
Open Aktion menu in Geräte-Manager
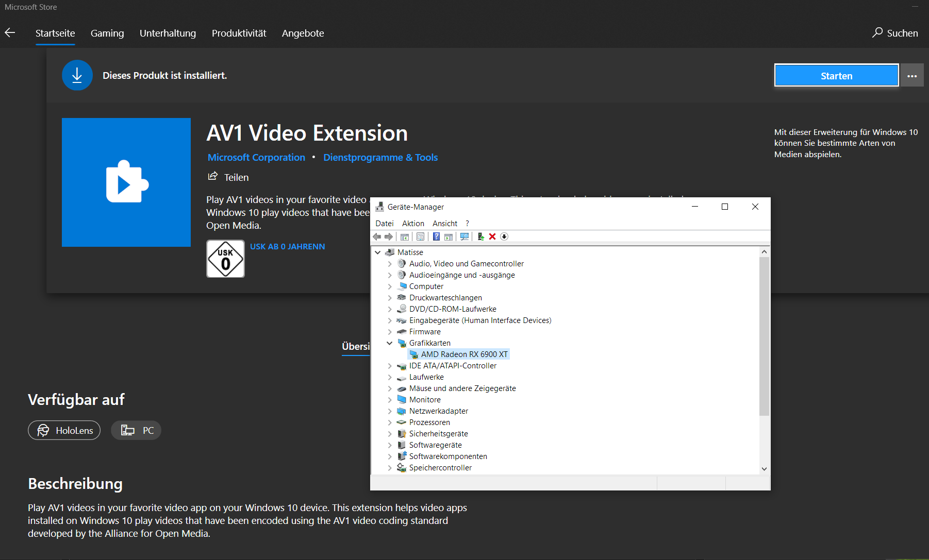413,223
